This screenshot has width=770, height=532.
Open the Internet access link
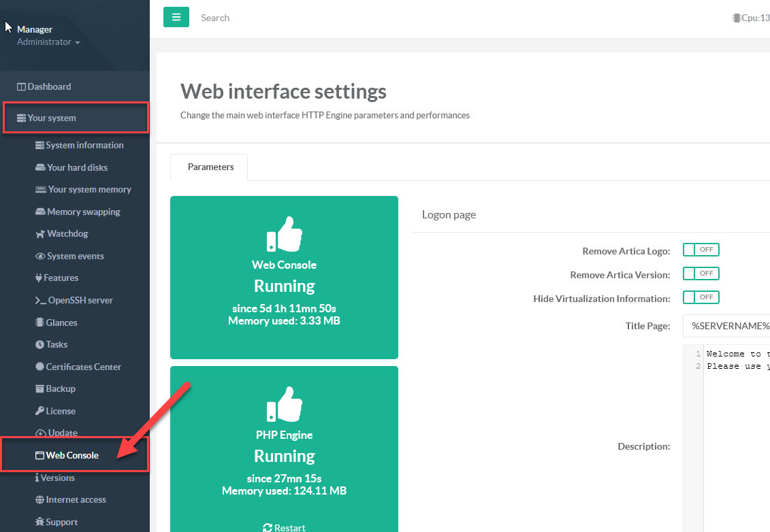click(76, 500)
